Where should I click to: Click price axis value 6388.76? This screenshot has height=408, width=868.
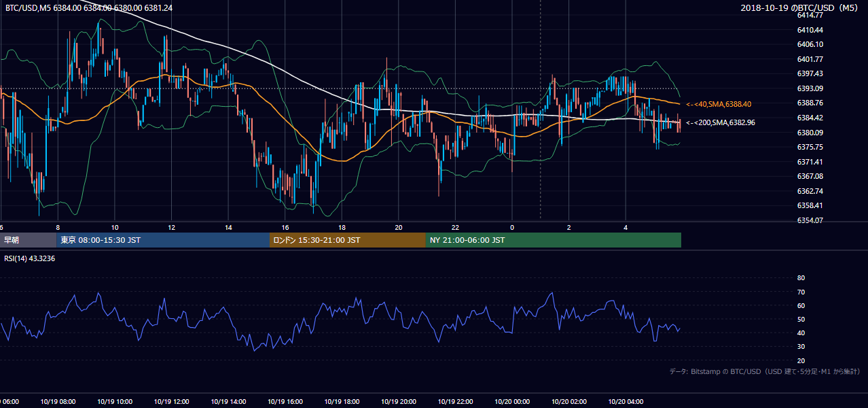[810, 103]
